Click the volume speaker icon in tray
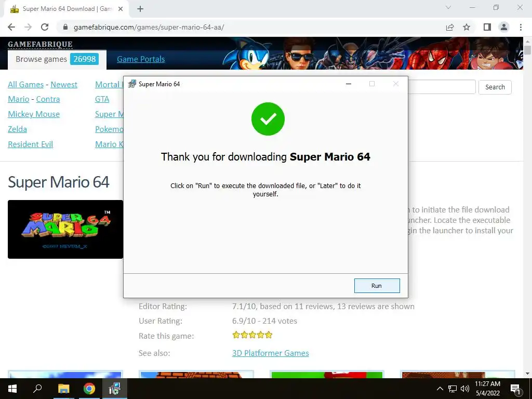Screen dimensions: 532x399 click(x=465, y=389)
